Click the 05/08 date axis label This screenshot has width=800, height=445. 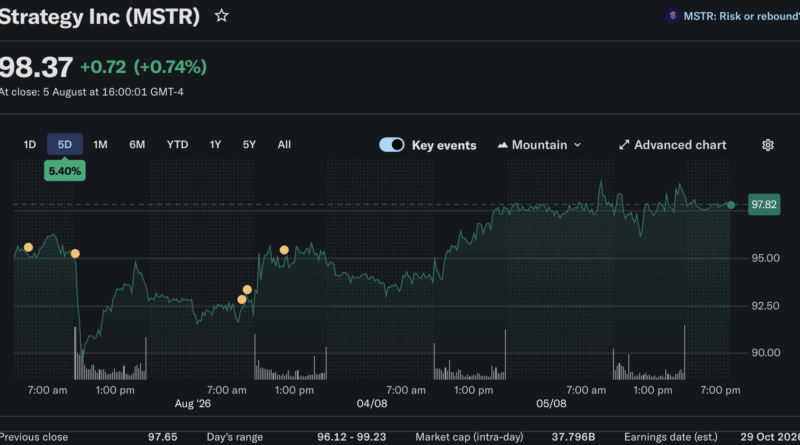[551, 404]
